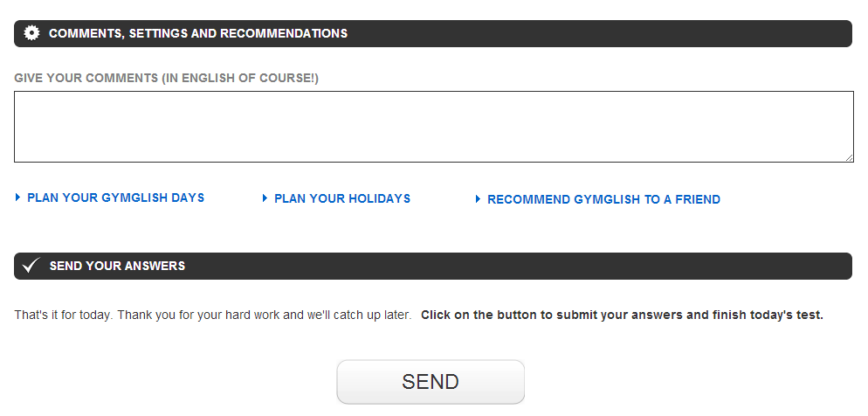Click the Send Your Answers heading text
Viewport: 868px width, 416px height.
(x=117, y=266)
